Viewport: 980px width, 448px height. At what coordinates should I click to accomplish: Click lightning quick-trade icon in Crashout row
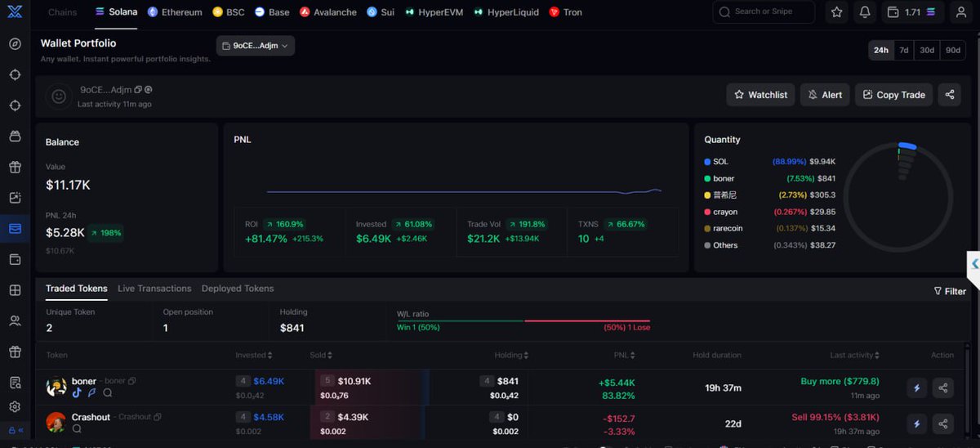coord(916,423)
